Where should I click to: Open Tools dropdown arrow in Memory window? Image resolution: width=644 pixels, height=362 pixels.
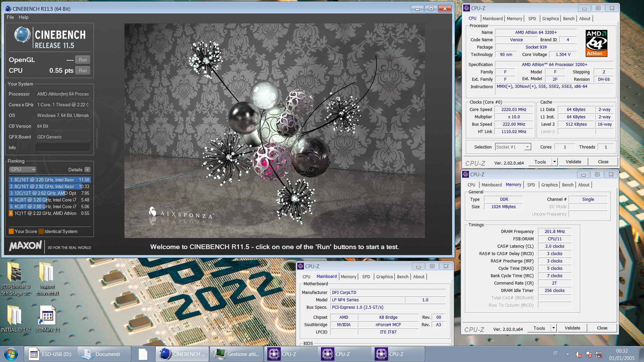pos(553,328)
